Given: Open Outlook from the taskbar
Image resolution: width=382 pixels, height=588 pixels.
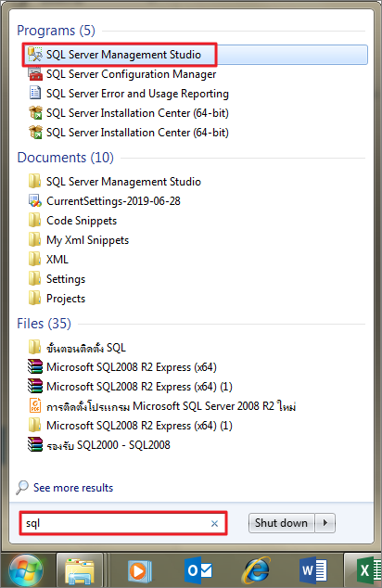Looking at the screenshot, I should [x=197, y=571].
